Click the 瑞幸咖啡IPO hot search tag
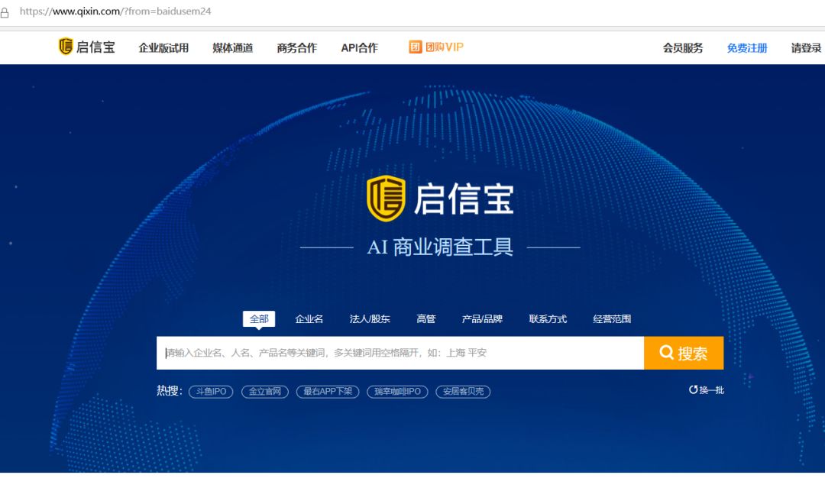The width and height of the screenshot is (825, 504). coord(397,392)
